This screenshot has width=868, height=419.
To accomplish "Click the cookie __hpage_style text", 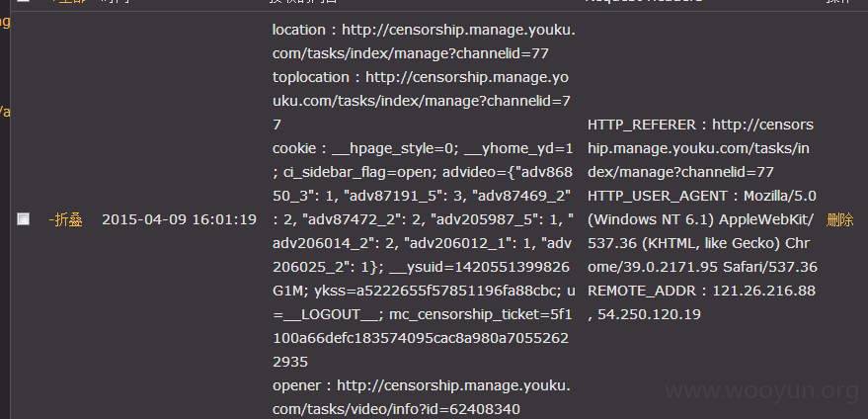I will (366, 148).
